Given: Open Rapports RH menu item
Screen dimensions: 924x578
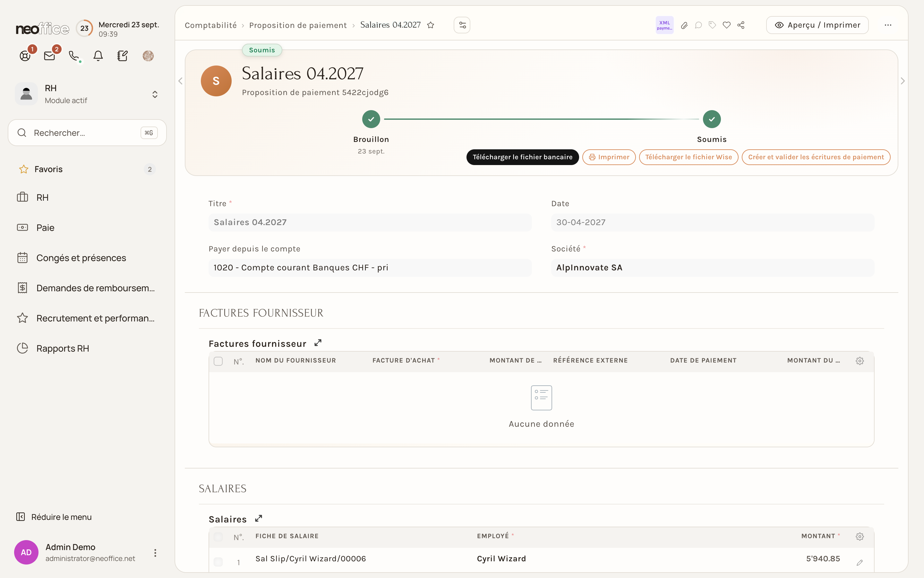Looking at the screenshot, I should pyautogui.click(x=87, y=348).
